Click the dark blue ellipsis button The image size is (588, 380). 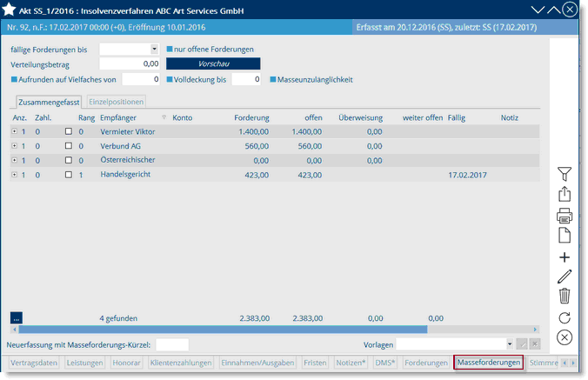[x=17, y=317]
